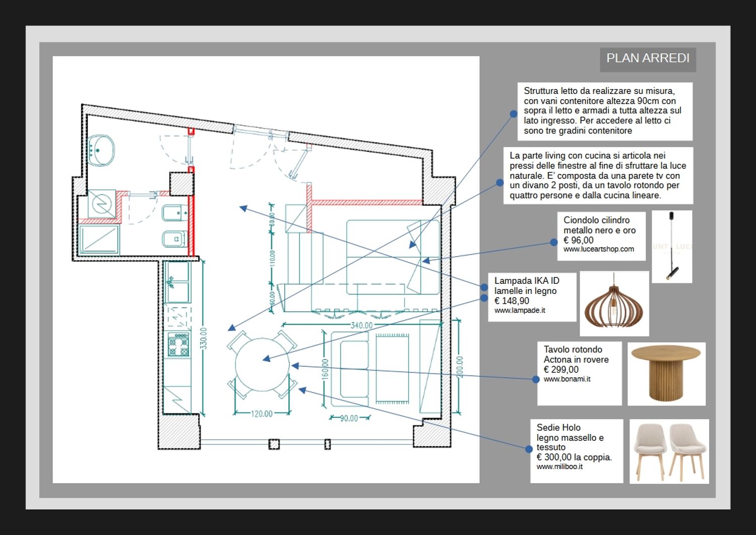
Task: Click the shower tray symbol
Action: (99, 239)
